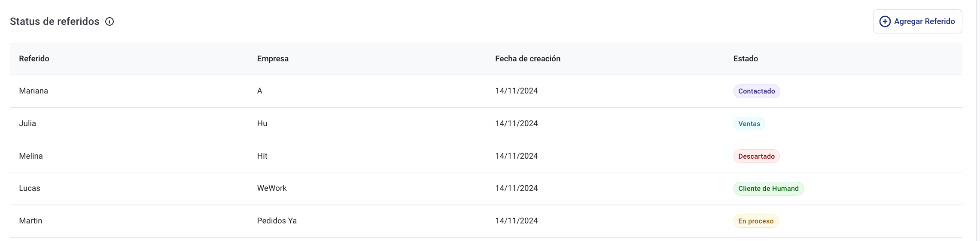Click the plus icon in Agregar Referido
Viewport: 980px width, 241px height.
point(885,21)
